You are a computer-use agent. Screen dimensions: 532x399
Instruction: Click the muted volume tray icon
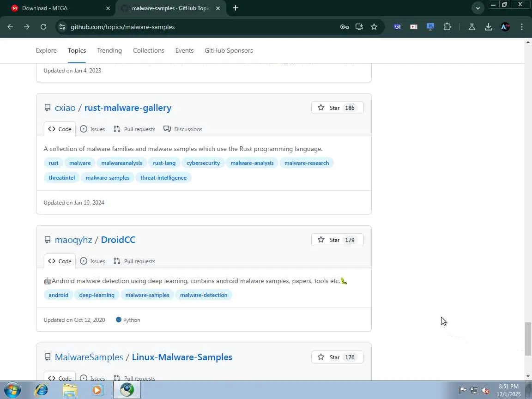tap(485, 391)
